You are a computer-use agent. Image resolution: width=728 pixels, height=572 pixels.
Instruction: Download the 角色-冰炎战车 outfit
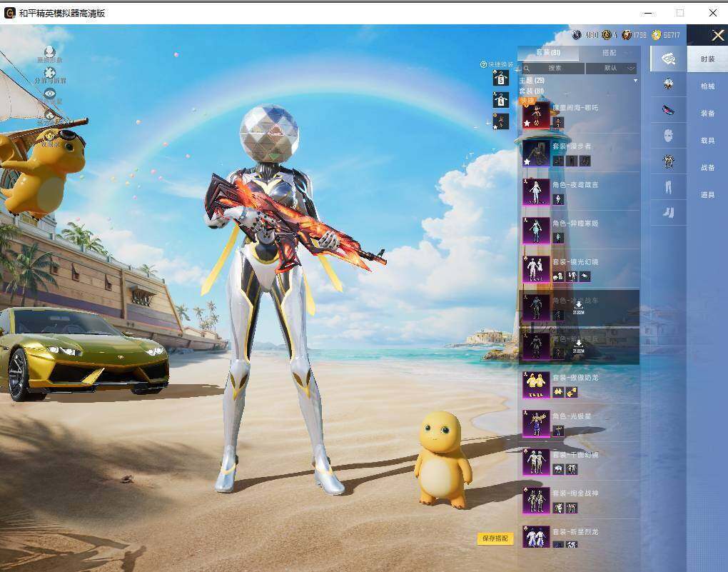point(579,307)
